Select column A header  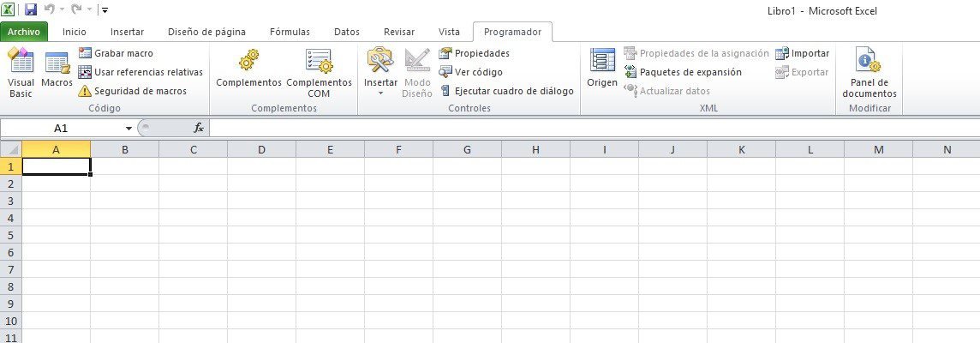(x=57, y=149)
